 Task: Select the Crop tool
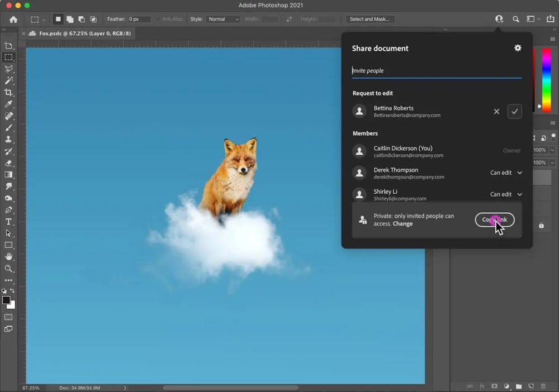click(x=8, y=92)
